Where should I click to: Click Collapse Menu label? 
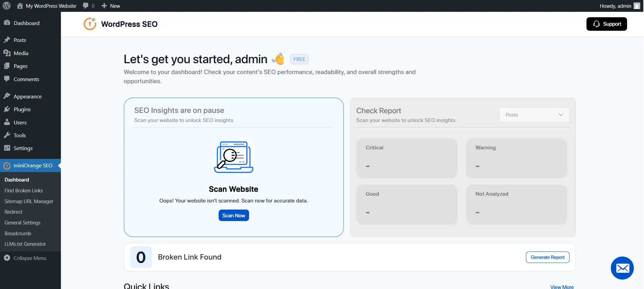(x=30, y=258)
